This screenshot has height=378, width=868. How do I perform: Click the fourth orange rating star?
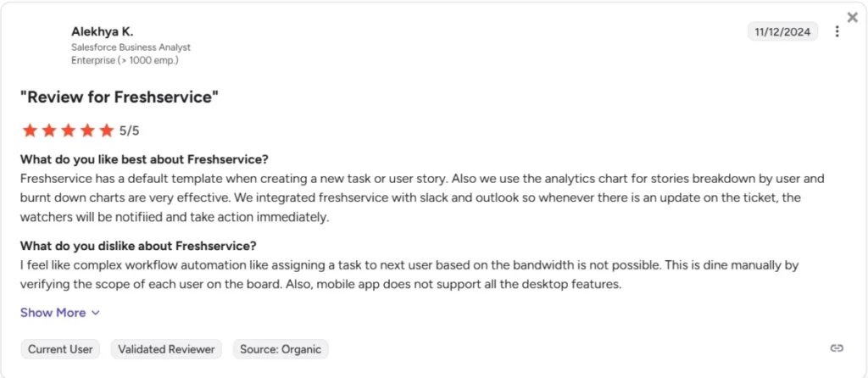[x=87, y=131]
